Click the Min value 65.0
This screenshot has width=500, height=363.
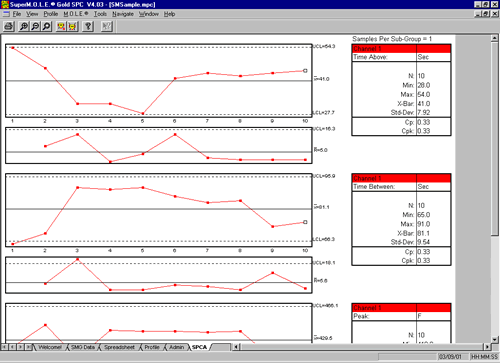(x=424, y=215)
